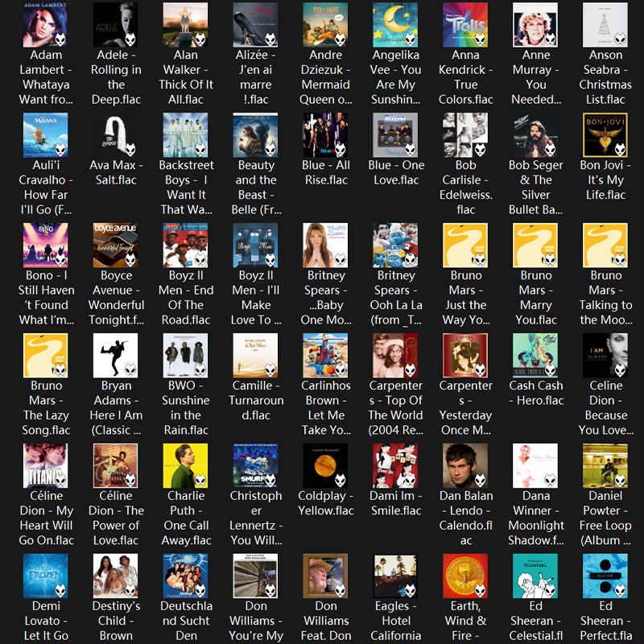Pick Angelika Vee You Are My Sunshine icon
The width and height of the screenshot is (644, 644).
click(x=395, y=25)
